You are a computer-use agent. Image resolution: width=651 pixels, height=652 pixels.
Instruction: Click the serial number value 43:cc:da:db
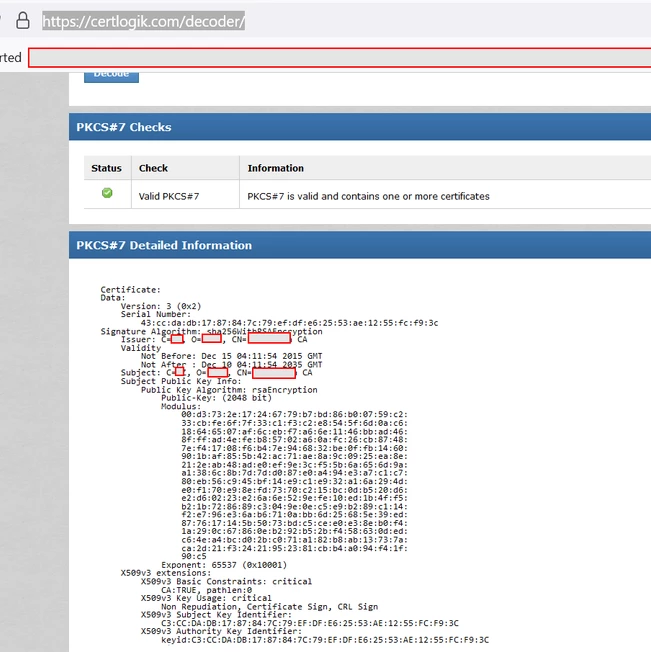tap(289, 323)
